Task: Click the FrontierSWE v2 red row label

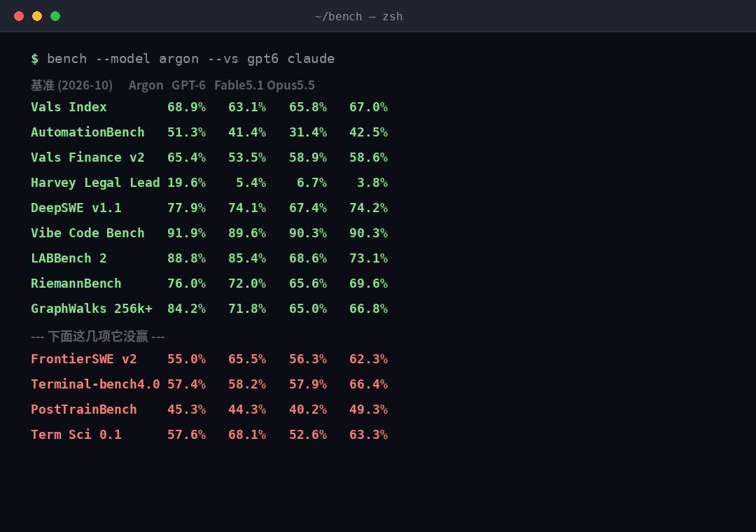Action: click(x=84, y=359)
